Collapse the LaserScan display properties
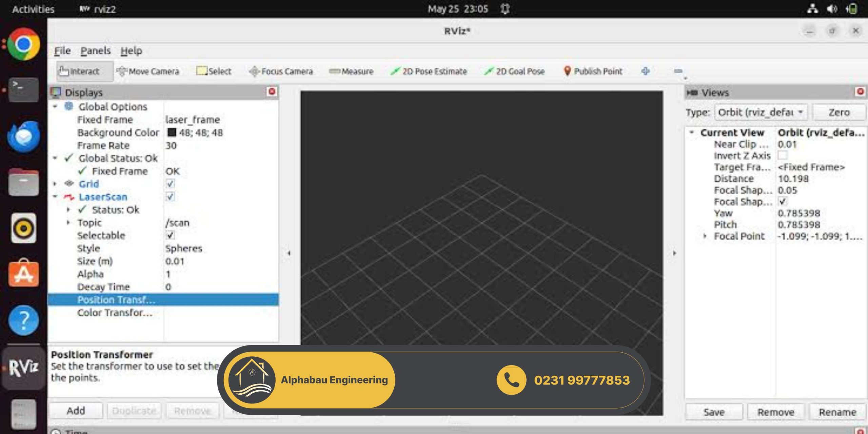This screenshot has height=434, width=868. pyautogui.click(x=55, y=197)
